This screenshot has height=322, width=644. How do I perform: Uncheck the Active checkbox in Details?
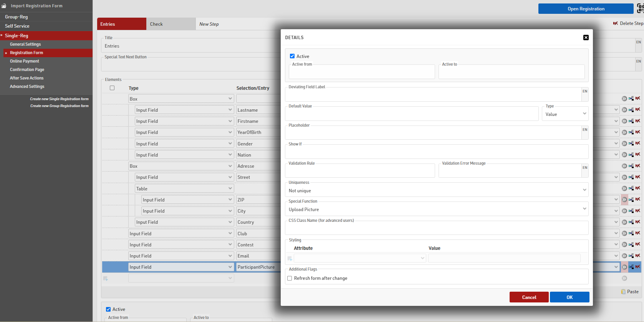point(292,56)
